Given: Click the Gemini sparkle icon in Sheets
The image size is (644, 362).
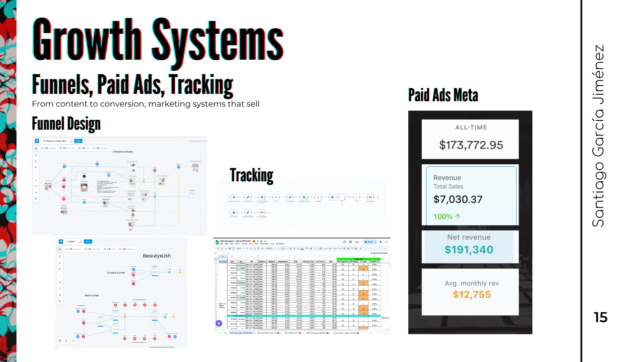Looking at the screenshot, I should (381, 242).
